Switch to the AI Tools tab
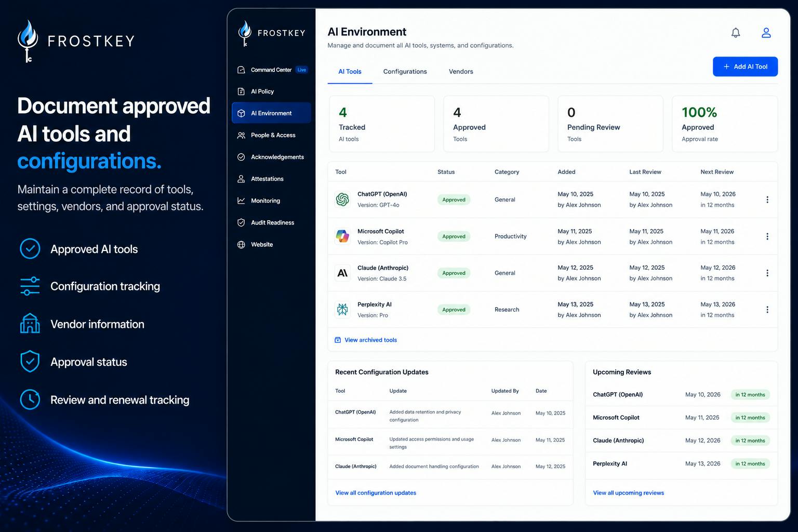The height and width of the screenshot is (532, 798). [x=350, y=72]
